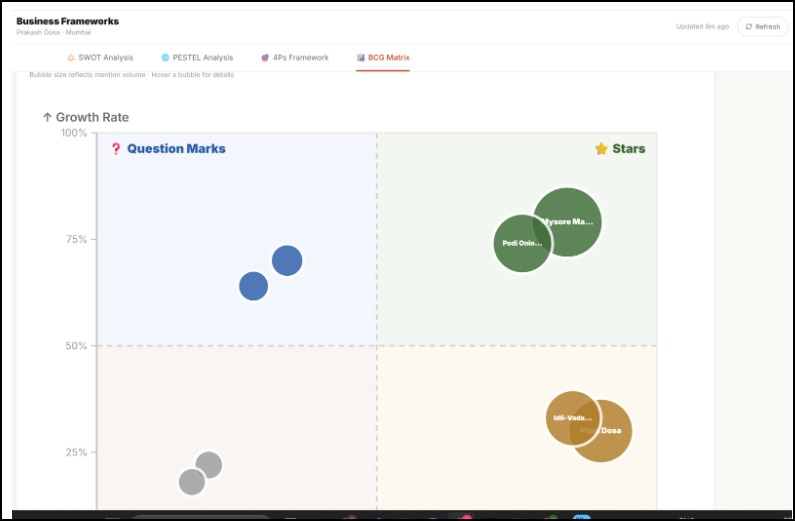Click the 25% axis value
Screen dimensions: 795x521
[x=77, y=452]
